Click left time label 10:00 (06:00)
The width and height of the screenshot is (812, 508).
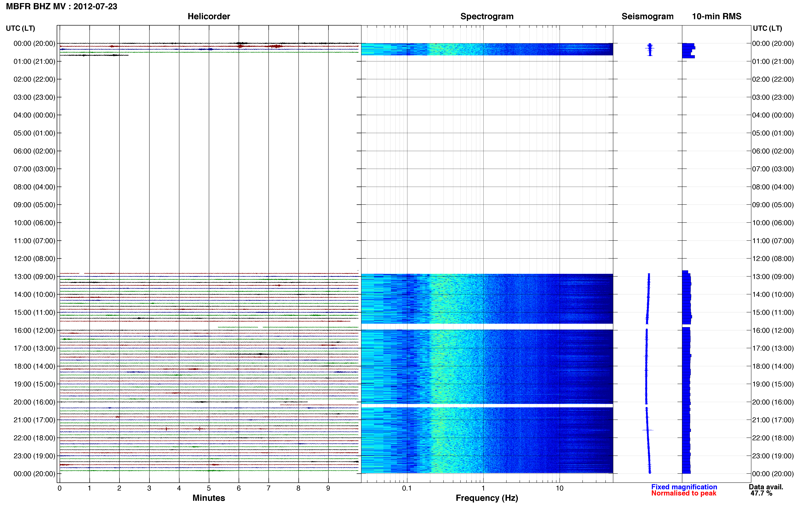click(34, 223)
